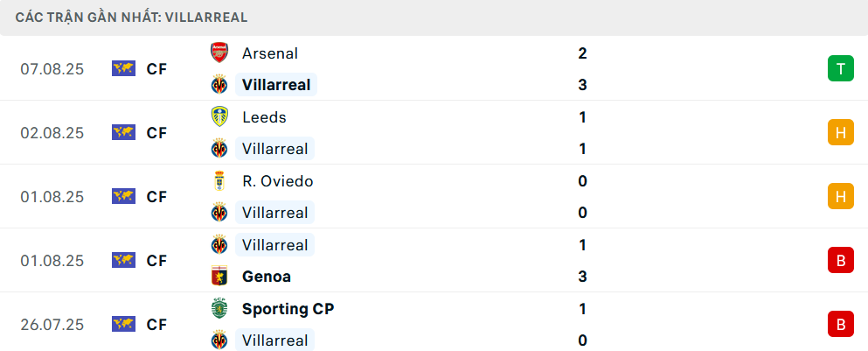
Task: Open the Sporting CP team link
Action: [x=288, y=309]
